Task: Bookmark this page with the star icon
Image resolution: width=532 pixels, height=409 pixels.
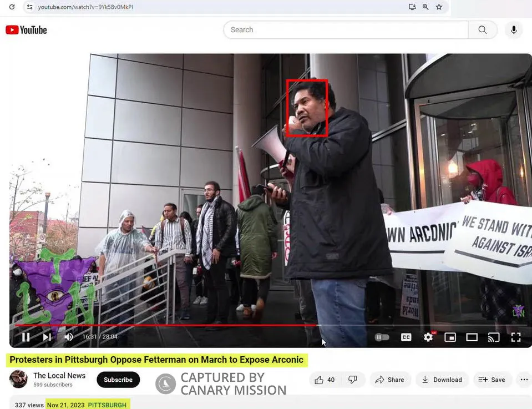Action: 439,7
